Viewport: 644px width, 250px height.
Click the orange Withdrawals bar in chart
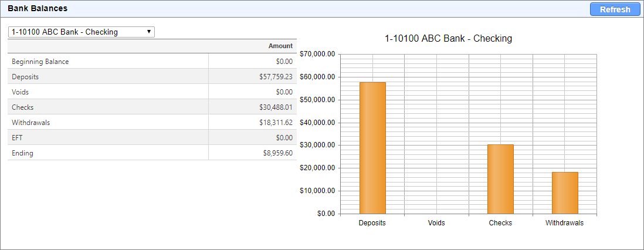pyautogui.click(x=564, y=192)
